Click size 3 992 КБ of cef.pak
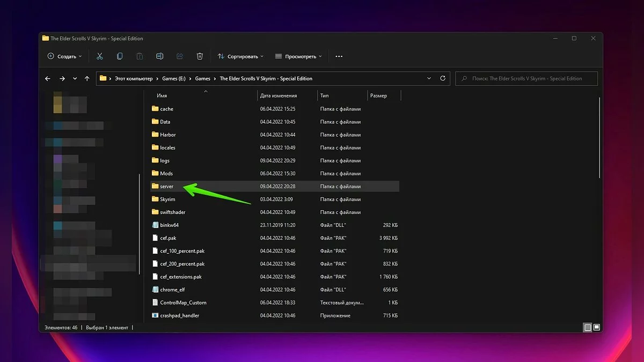This screenshot has width=644, height=362. (388, 238)
